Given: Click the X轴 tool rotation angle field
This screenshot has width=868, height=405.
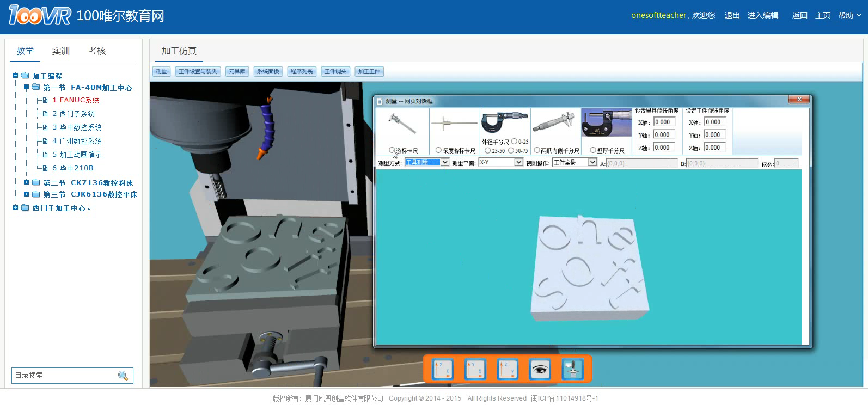Looking at the screenshot, I should (x=664, y=122).
